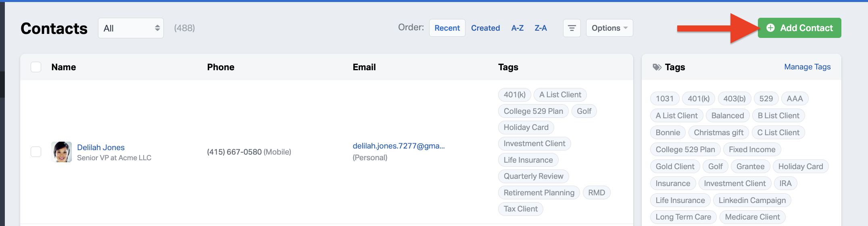The image size is (868, 226).
Task: Select the Medicare Client sidebar tag
Action: coord(752,217)
